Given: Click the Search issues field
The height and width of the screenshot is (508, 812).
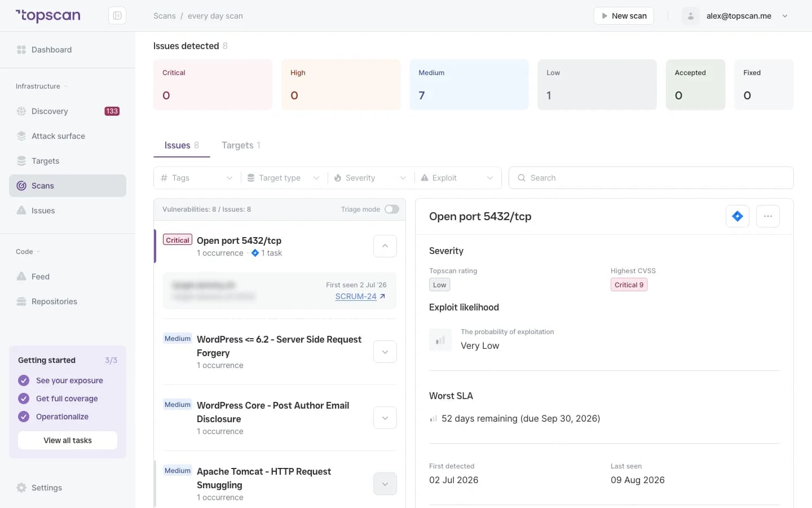Looking at the screenshot, I should 651,178.
